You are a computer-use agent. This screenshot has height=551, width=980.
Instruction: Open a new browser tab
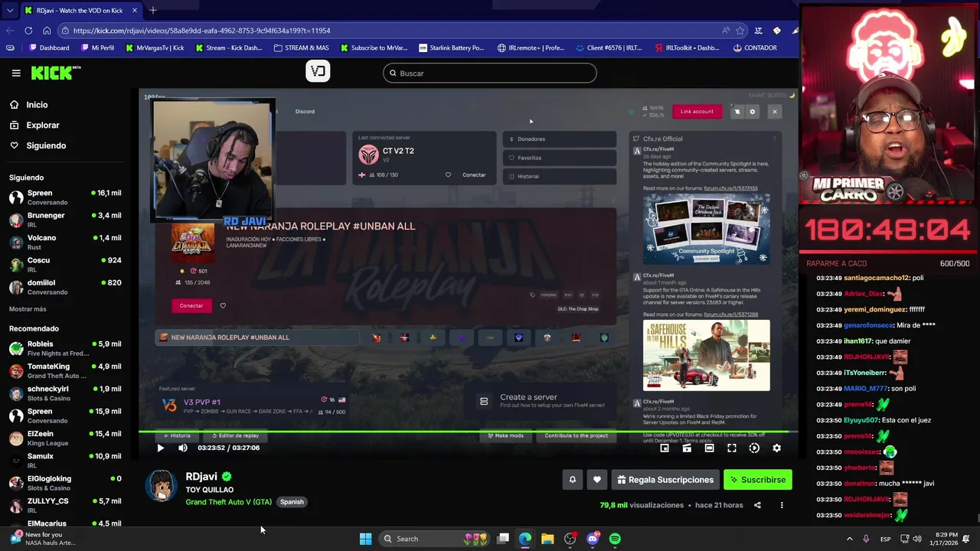point(152,10)
